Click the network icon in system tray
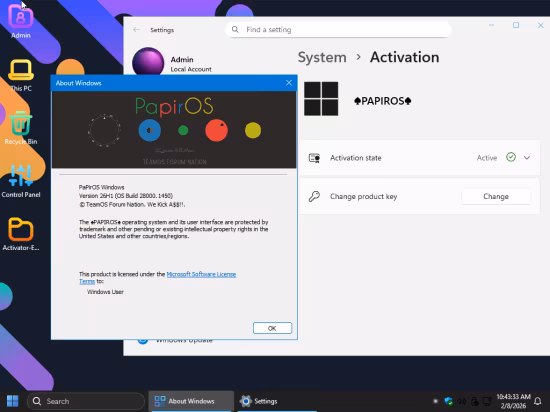550x412 pixels. click(487, 401)
